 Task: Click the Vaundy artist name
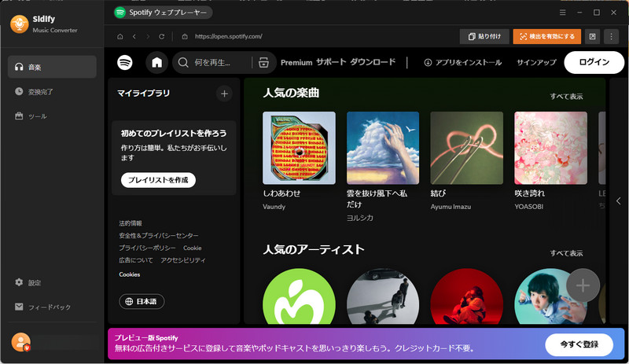[x=274, y=207]
